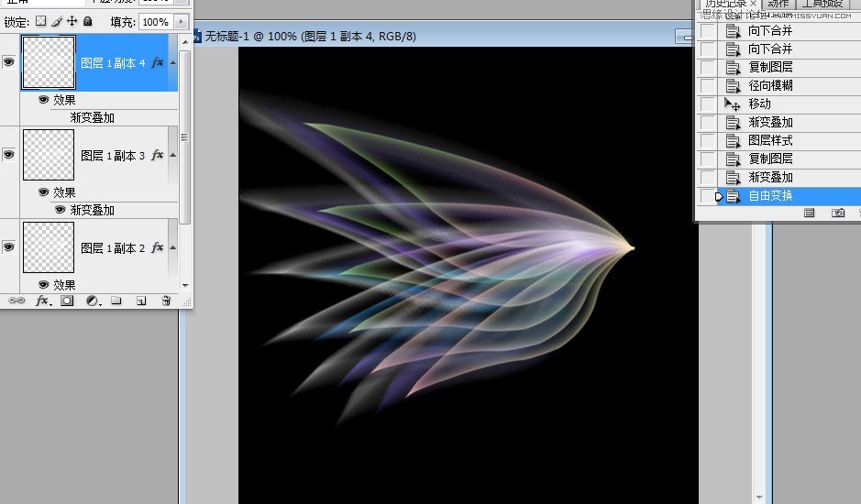The image size is (861, 504).
Task: Lock all layer attributes
Action: click(88, 21)
